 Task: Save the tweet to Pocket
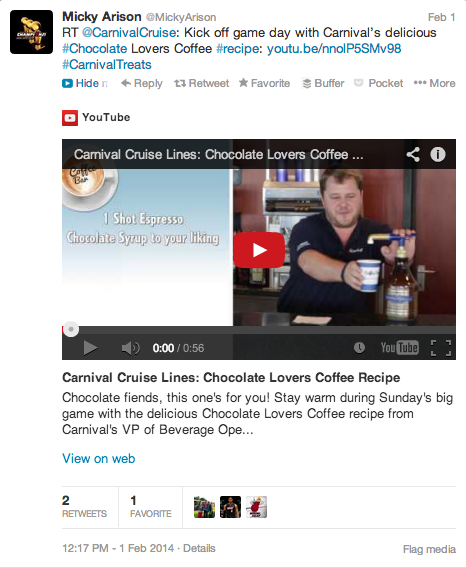(379, 83)
